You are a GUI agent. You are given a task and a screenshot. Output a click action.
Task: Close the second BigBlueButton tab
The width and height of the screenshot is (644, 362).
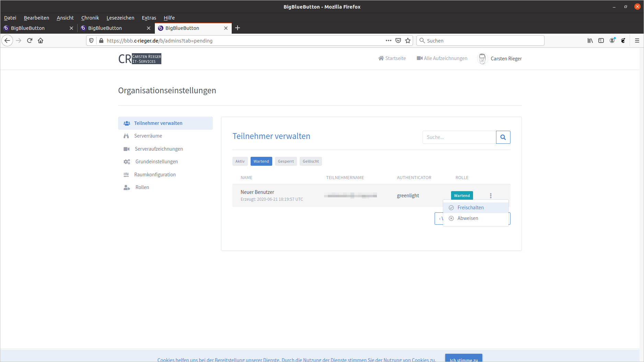click(x=149, y=28)
